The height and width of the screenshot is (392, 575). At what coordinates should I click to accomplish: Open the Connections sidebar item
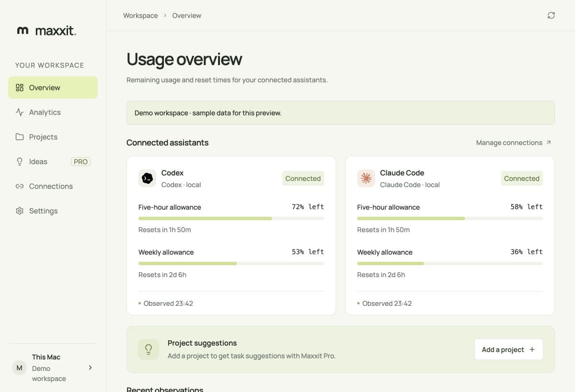53,186
